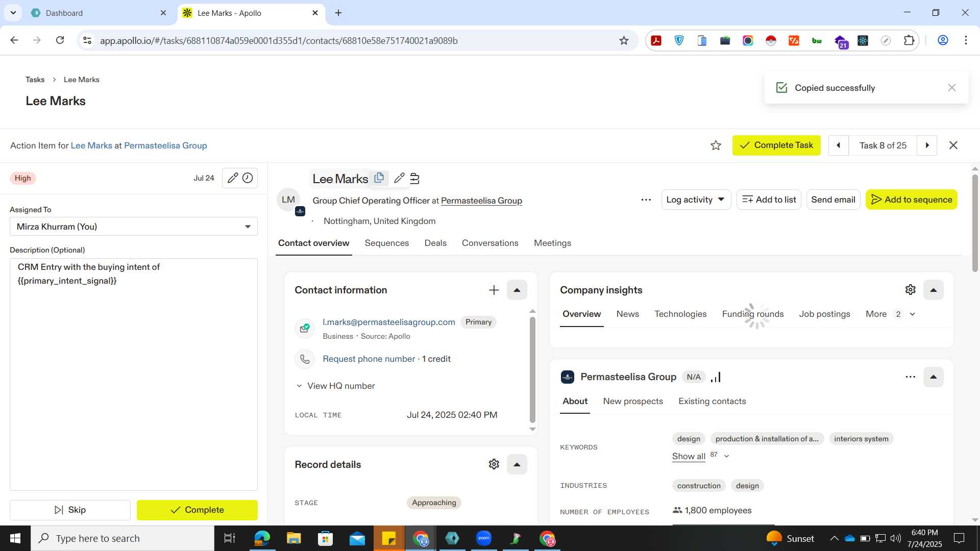This screenshot has width=980, height=551.
Task: Open Company insights settings gear
Action: [910, 290]
